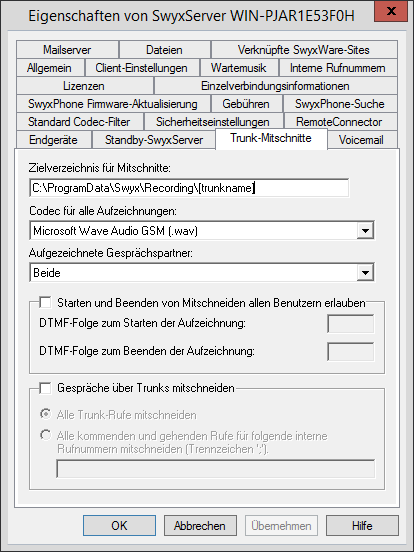Open the Mailserver tab
This screenshot has width=414, height=552.
(67, 50)
